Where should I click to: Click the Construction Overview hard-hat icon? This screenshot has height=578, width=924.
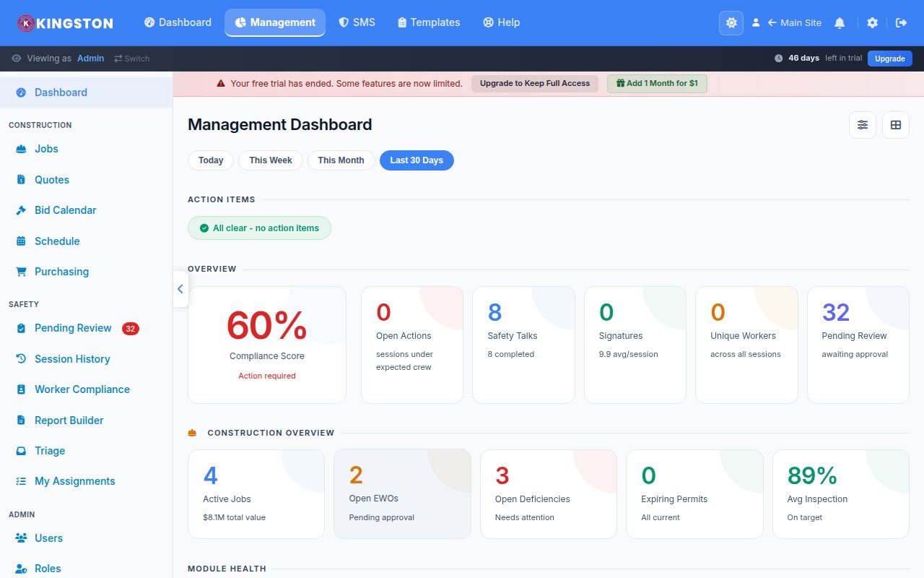pyautogui.click(x=192, y=433)
